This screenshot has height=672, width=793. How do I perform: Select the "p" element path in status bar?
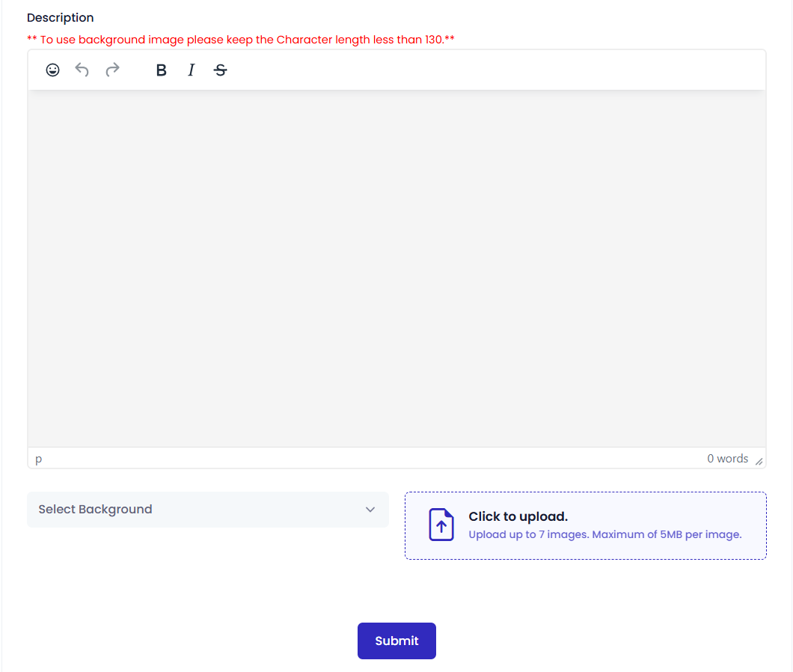click(39, 459)
